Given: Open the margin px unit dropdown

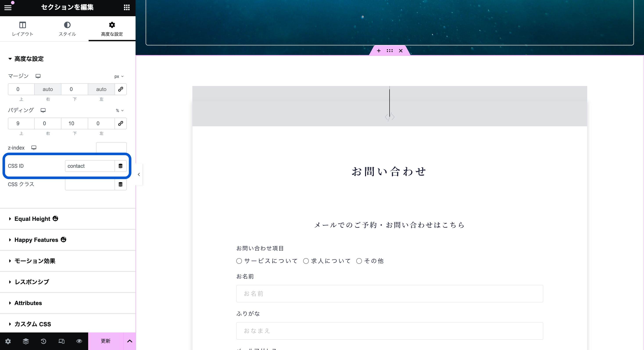Looking at the screenshot, I should tap(119, 77).
